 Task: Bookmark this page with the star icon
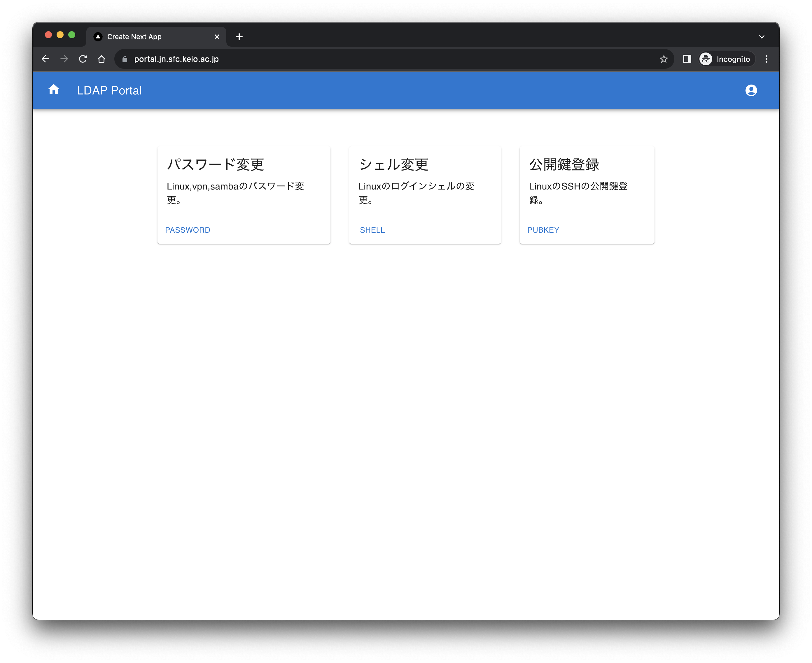click(x=663, y=59)
